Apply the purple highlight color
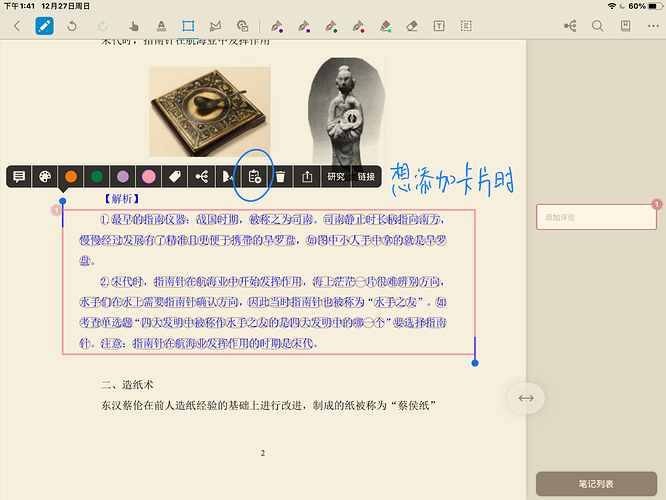The image size is (666, 500). 123,176
